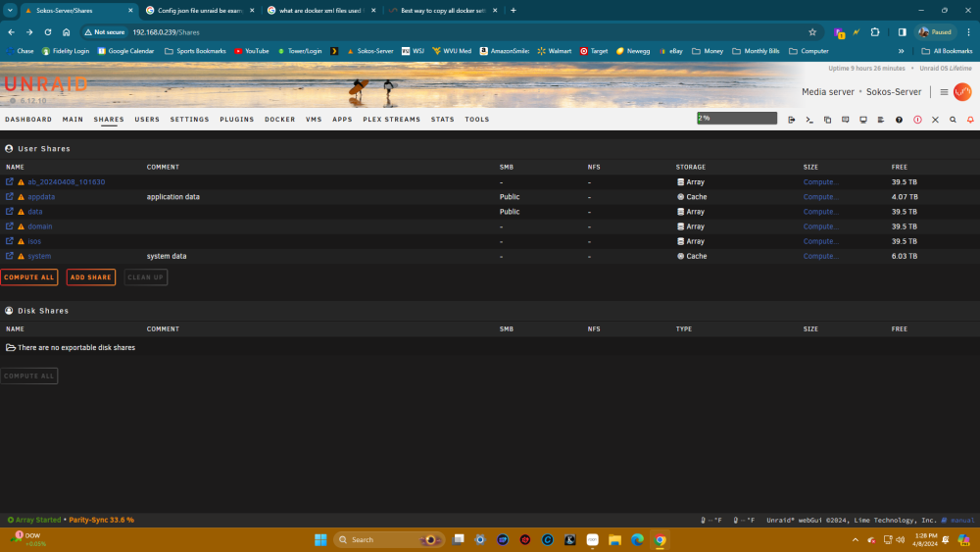980x552 pixels.
Task: Open the Dashboard tab
Action: pyautogui.click(x=28, y=120)
